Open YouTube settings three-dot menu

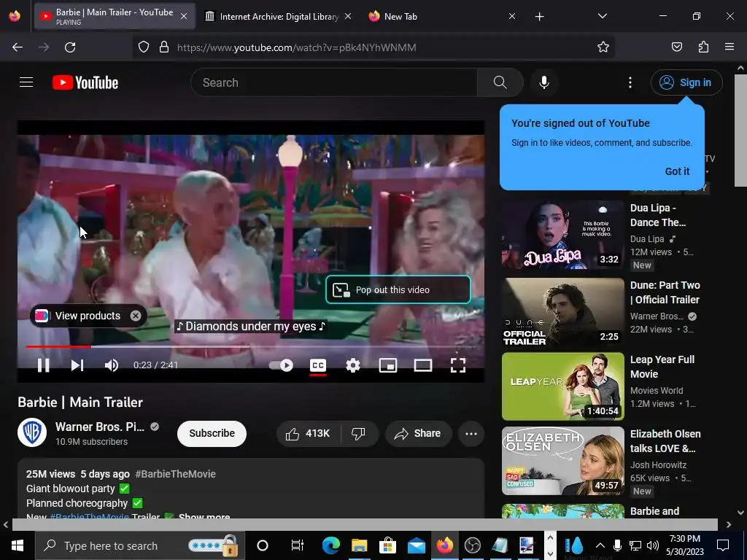point(630,82)
